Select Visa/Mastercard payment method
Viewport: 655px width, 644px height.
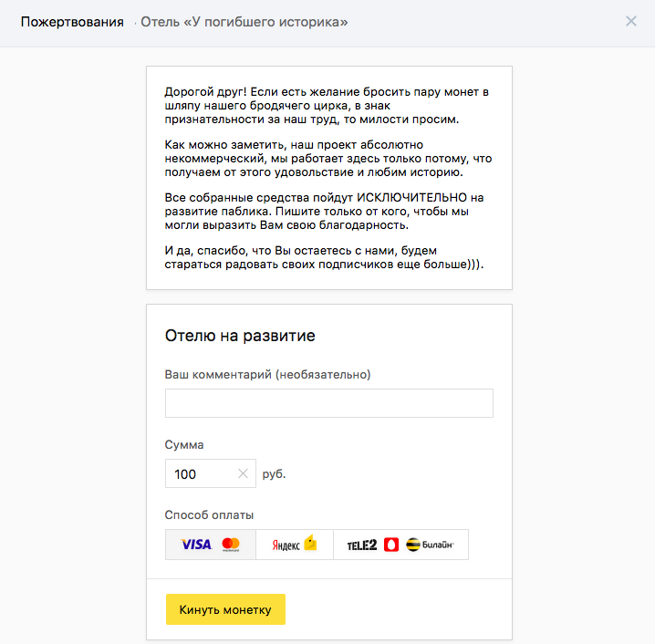[x=211, y=545]
